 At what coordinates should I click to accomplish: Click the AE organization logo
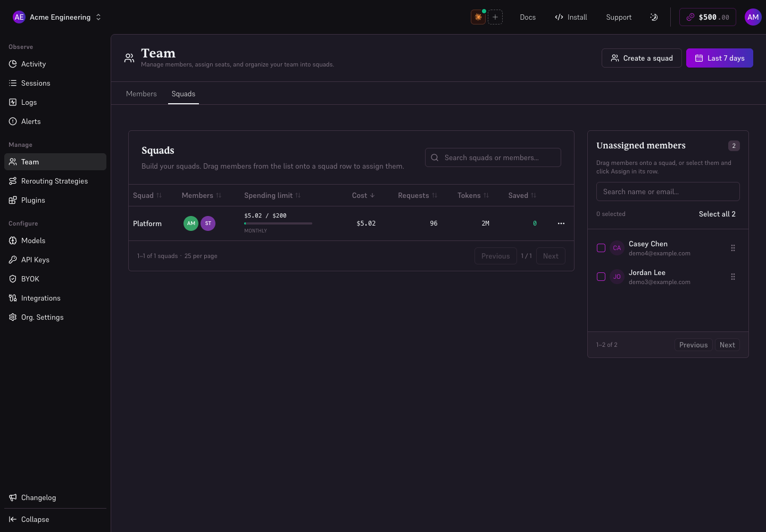coord(19,17)
